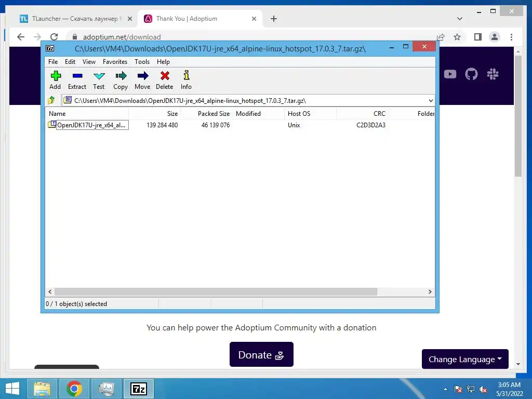Share this page from the address bar

(x=441, y=37)
